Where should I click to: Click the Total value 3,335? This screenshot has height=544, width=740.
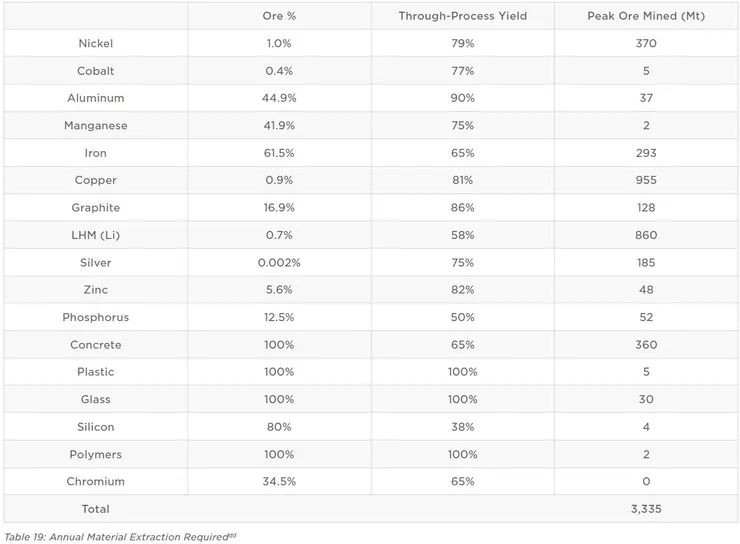[x=645, y=509]
